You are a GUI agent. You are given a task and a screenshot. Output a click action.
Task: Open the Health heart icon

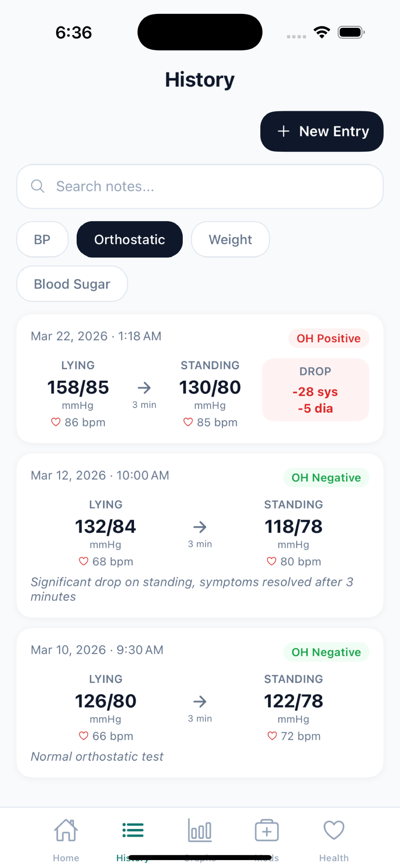point(333,830)
